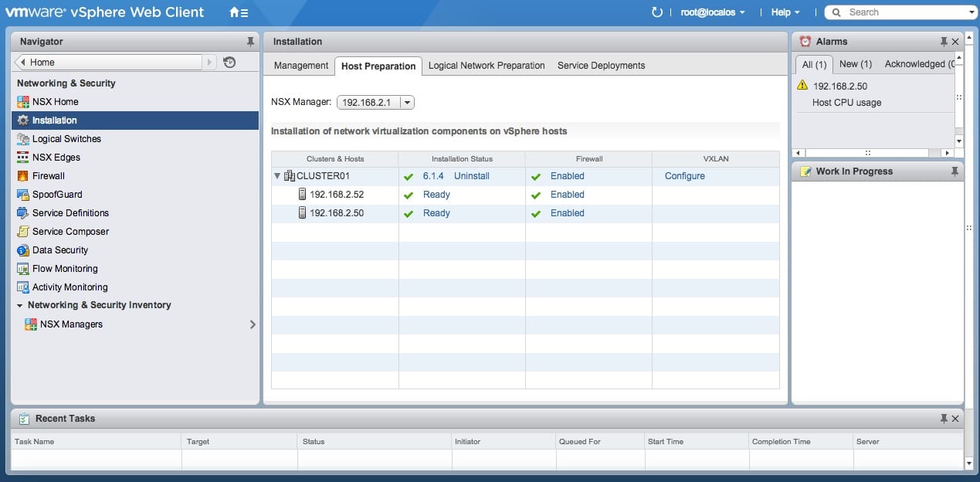
Task: Open the NSX Manager 192.168.2.1 dropdown
Action: 376,102
